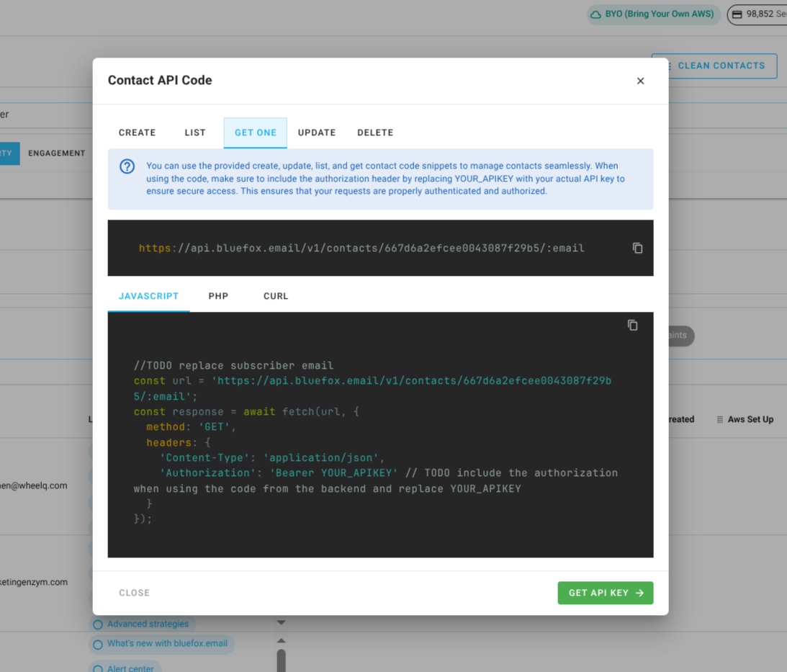Image resolution: width=787 pixels, height=672 pixels.
Task: Click the scrollbar thumb at bottom right
Action: [x=281, y=659]
